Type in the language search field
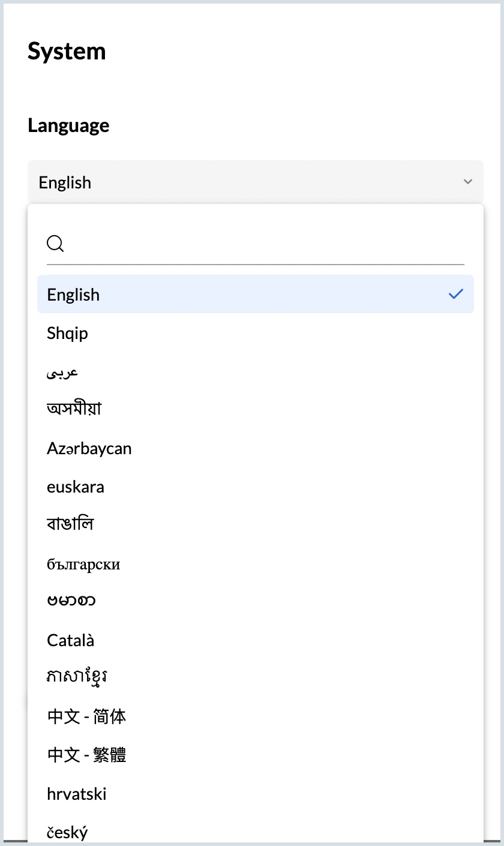 pos(264,244)
